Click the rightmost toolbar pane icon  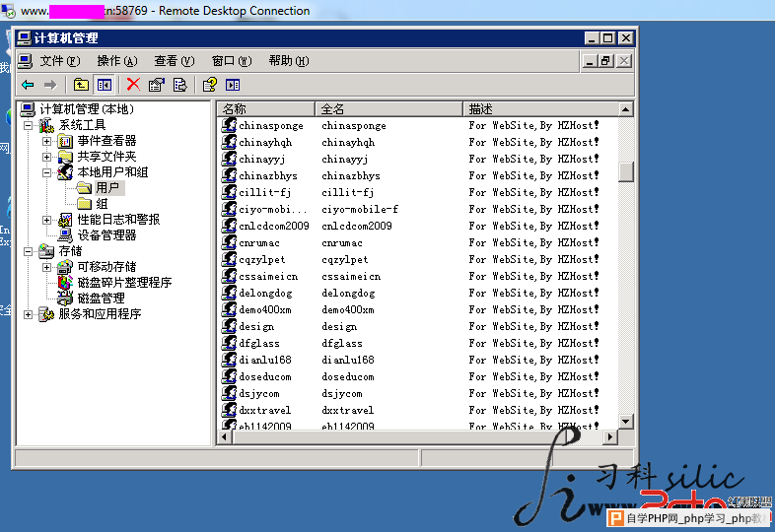click(x=233, y=85)
